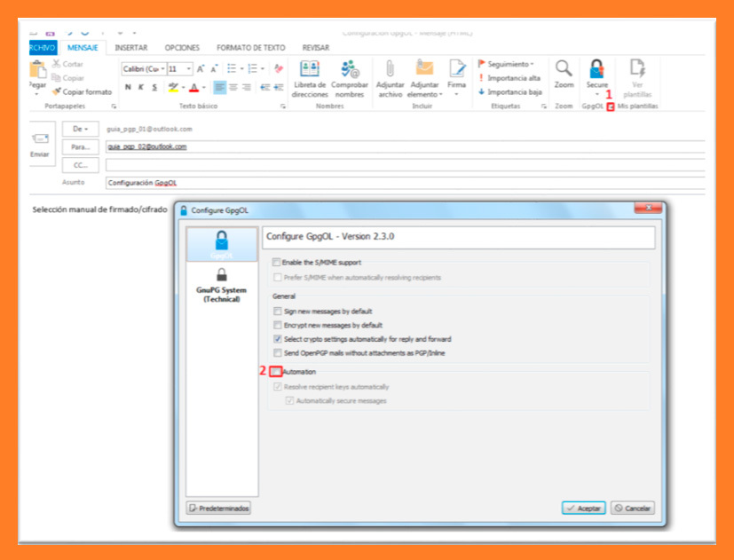Image resolution: width=734 pixels, height=560 pixels.
Task: Click the font color button
Action: click(193, 87)
